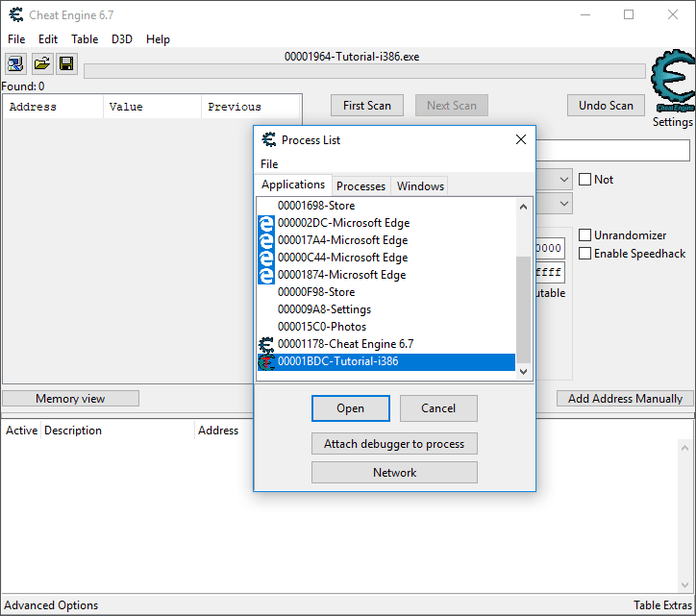The image size is (696, 616).
Task: Switch to the Windows tab
Action: [x=420, y=186]
